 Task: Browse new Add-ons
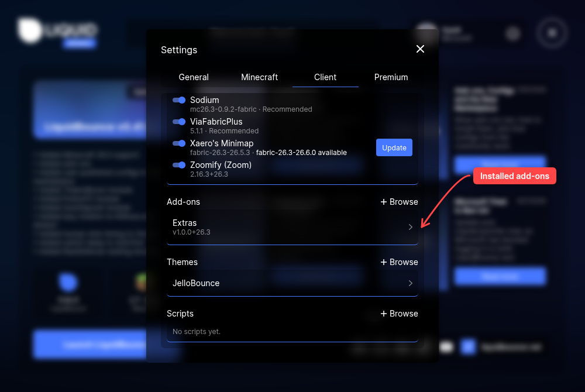tap(399, 202)
